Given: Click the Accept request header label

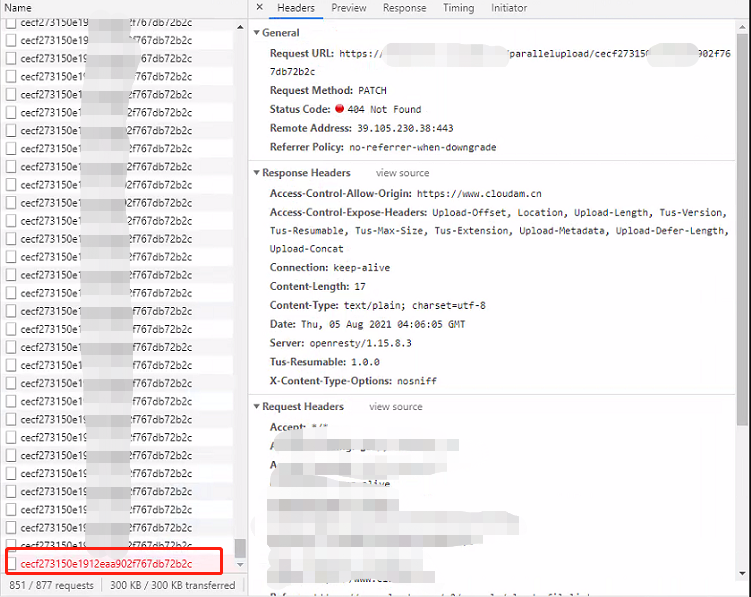Looking at the screenshot, I should (287, 426).
